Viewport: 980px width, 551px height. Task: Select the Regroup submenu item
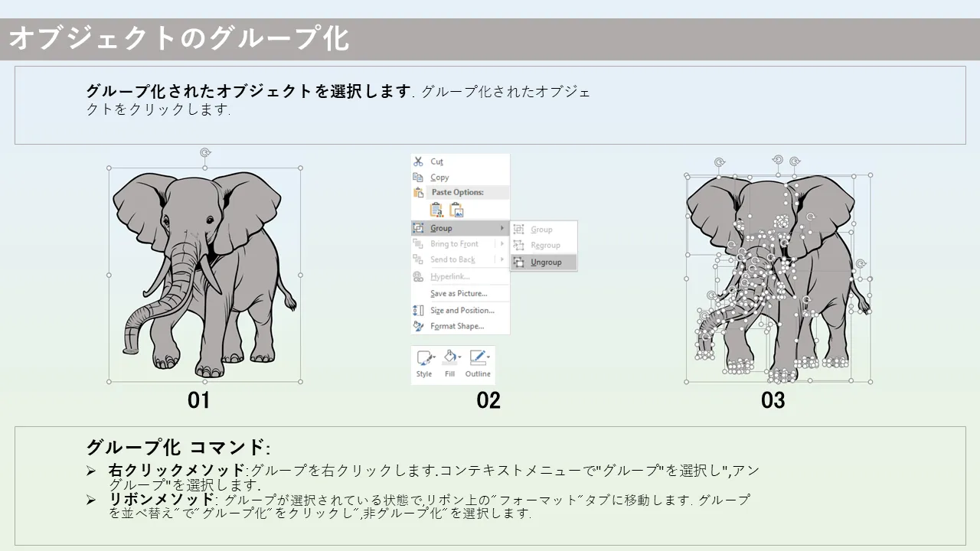coord(545,246)
